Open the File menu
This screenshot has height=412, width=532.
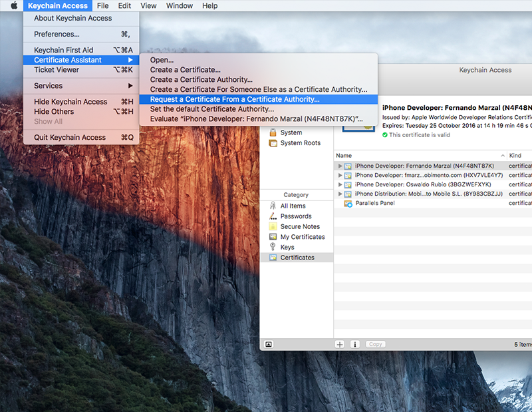click(102, 5)
